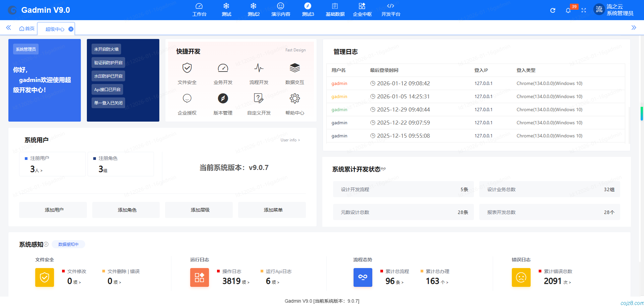Open the User info link
Screen dimensions: 644x306
(290, 140)
